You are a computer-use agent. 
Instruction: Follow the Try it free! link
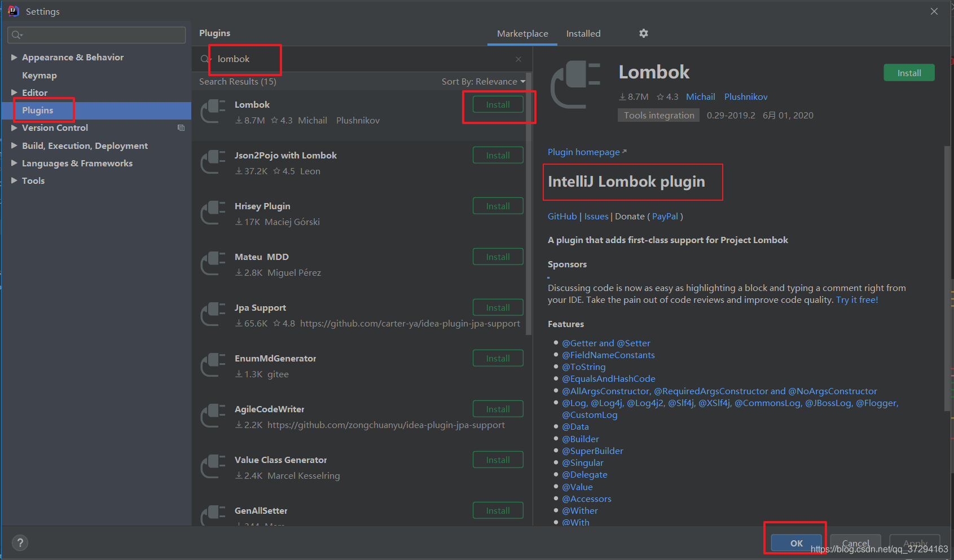(857, 300)
